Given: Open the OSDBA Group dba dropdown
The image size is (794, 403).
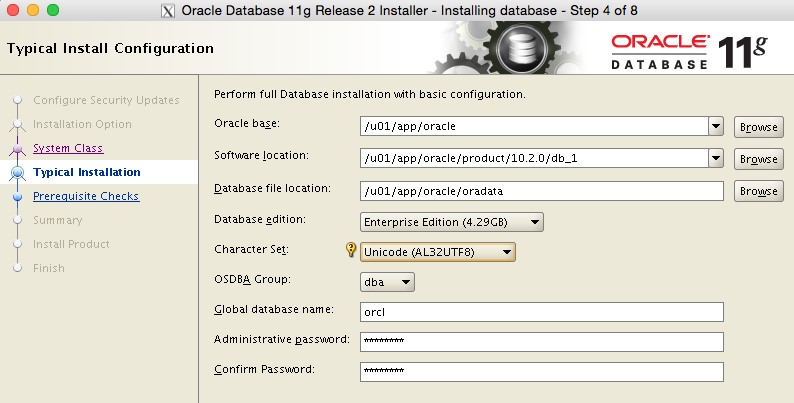Looking at the screenshot, I should tap(387, 282).
